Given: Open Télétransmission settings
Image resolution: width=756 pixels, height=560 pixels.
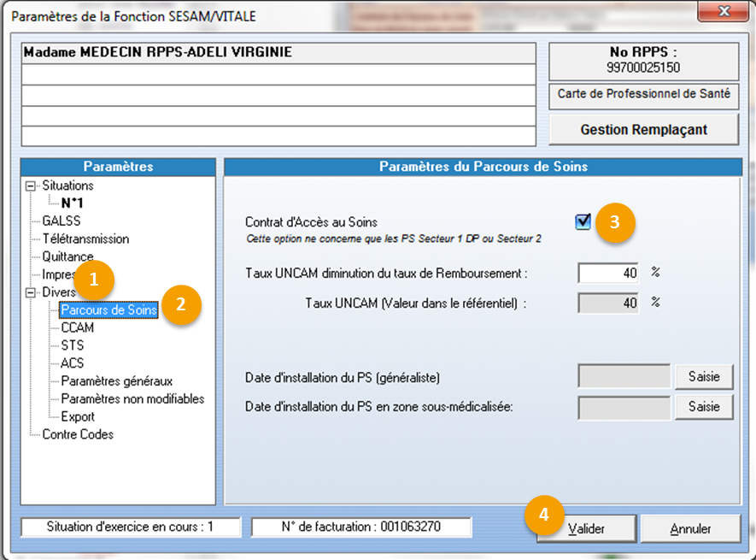Looking at the screenshot, I should 85,239.
